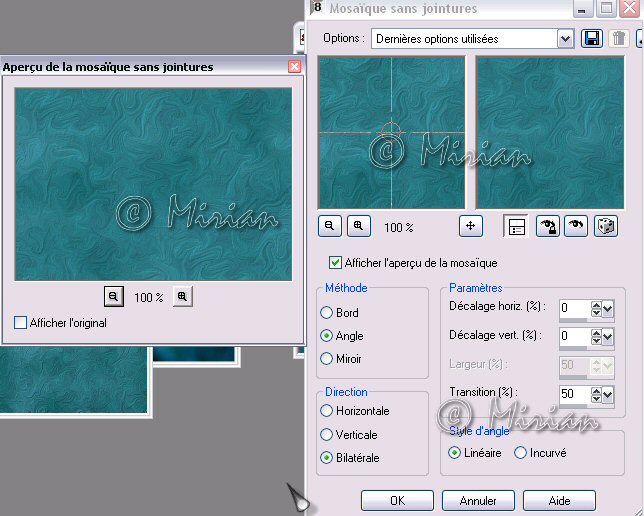Viewport: 644px width, 516px height.
Task: Select the Miroir method radio button
Action: pyautogui.click(x=327, y=359)
